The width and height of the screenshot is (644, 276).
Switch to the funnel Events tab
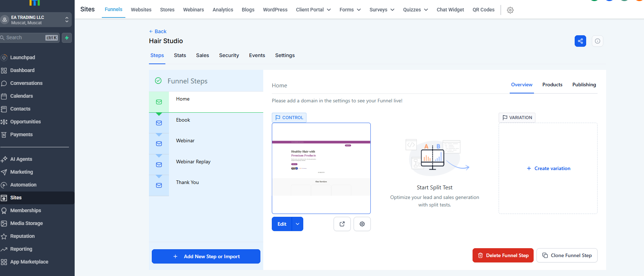pyautogui.click(x=257, y=55)
